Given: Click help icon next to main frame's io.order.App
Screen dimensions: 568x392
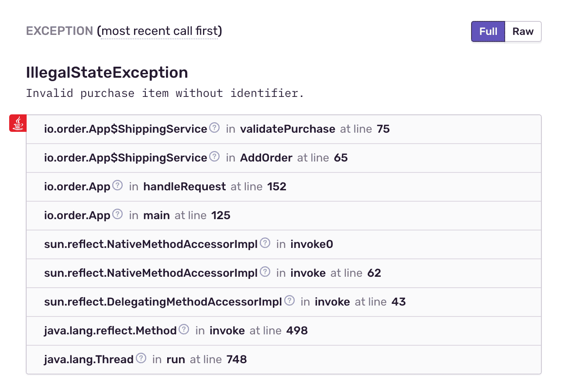Looking at the screenshot, I should [117, 214].
